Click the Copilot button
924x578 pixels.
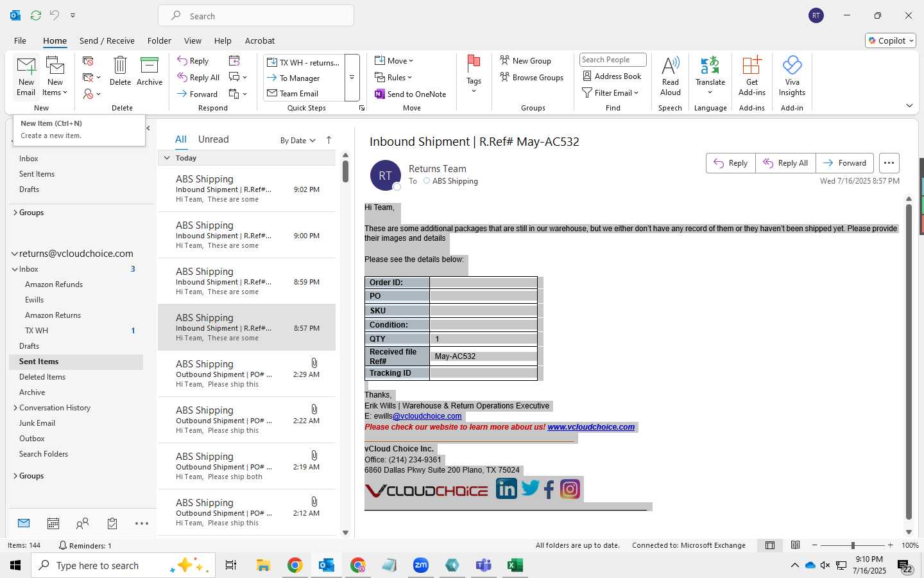pyautogui.click(x=891, y=40)
